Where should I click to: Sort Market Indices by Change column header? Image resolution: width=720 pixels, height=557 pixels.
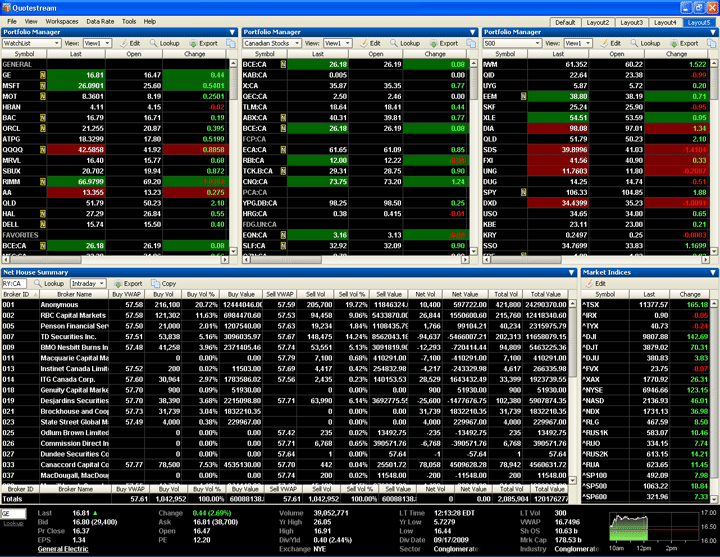coord(690,294)
